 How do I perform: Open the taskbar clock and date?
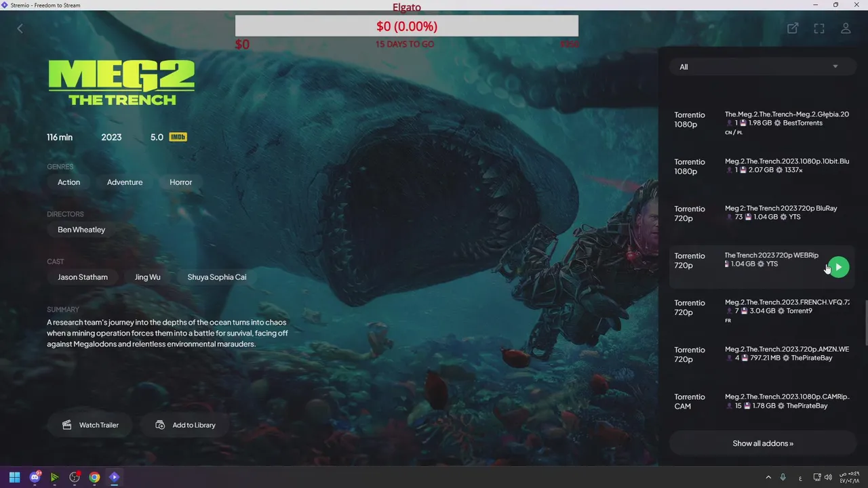coord(851,477)
